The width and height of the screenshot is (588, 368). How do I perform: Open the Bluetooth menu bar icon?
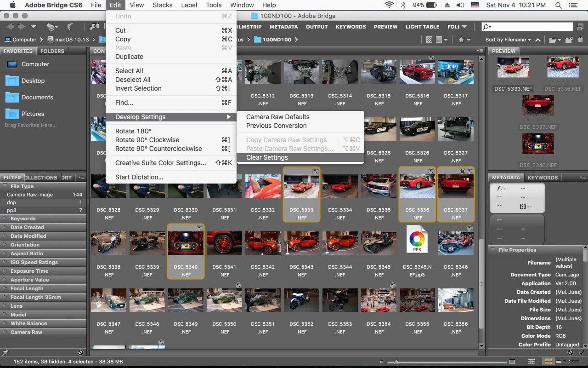[403, 5]
